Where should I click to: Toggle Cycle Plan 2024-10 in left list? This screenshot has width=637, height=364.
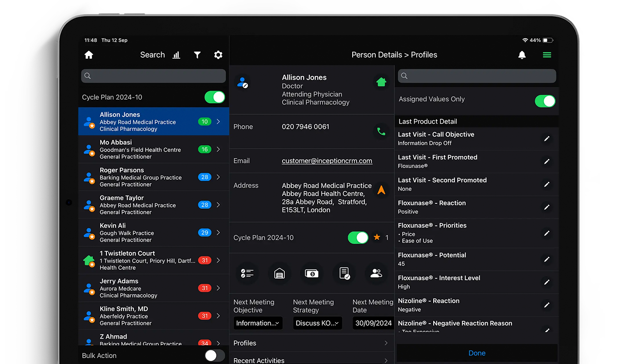[215, 97]
